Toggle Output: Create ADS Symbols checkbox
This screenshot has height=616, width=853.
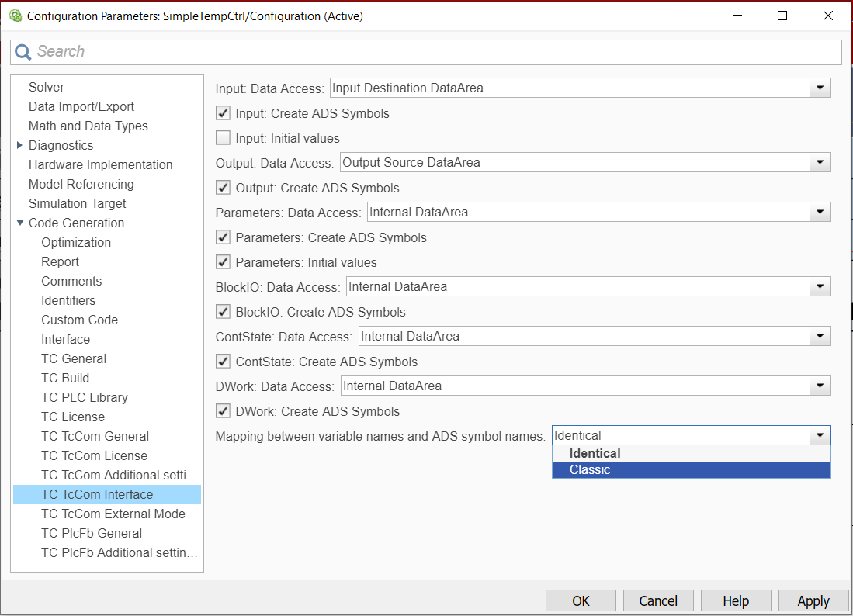tap(223, 188)
